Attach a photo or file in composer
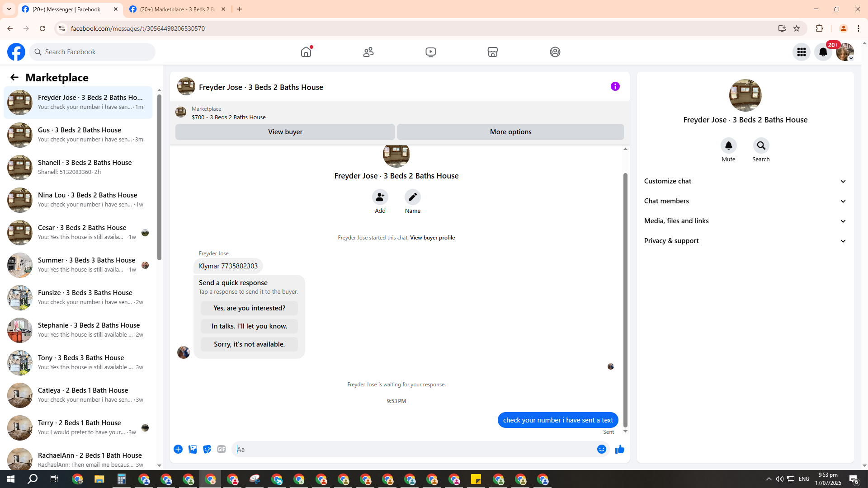Image resolution: width=868 pixels, height=488 pixels. point(193,449)
